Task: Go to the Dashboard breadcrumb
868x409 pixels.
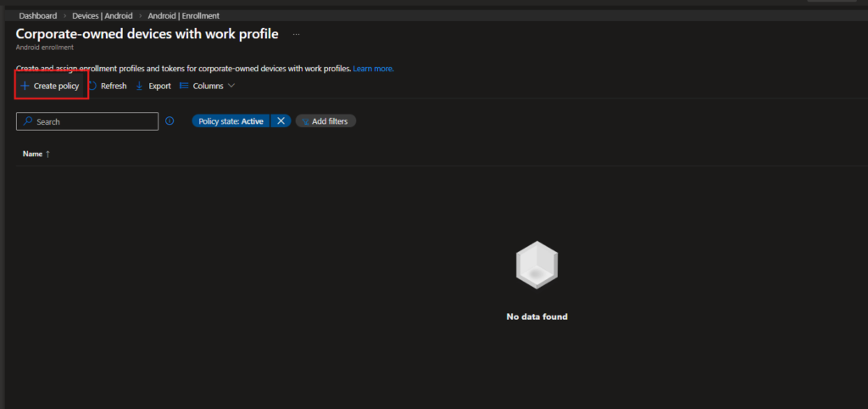Action: coord(38,16)
